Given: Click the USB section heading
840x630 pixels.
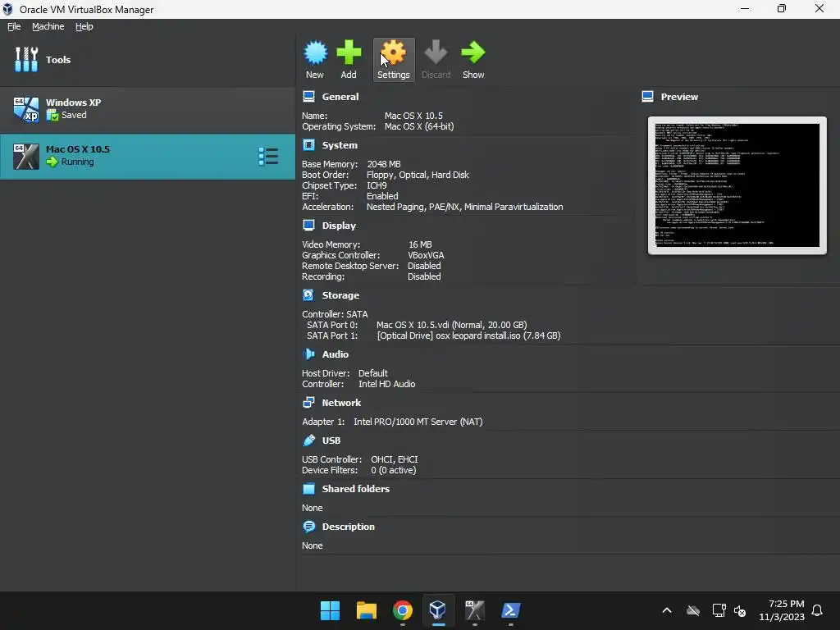Looking at the screenshot, I should (331, 441).
